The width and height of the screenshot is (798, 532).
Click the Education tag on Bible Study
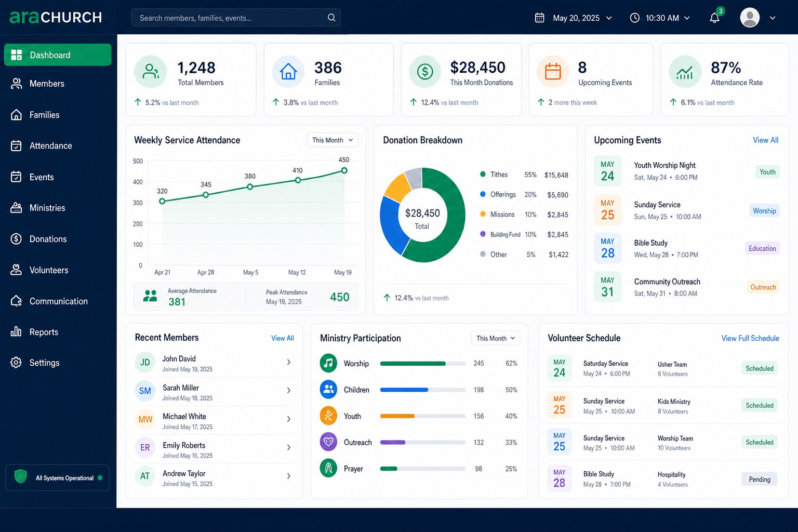point(762,248)
